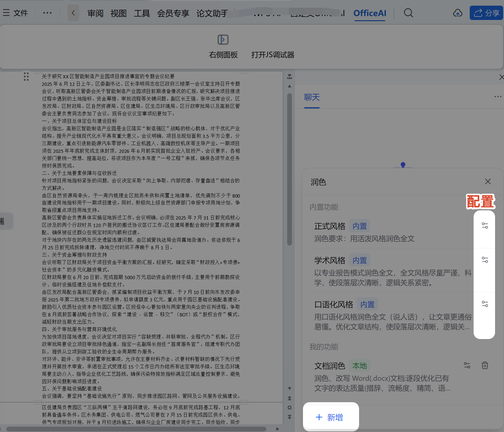This screenshot has width=504, height=432.
Task: Click the vertical scrollbar down arrow
Action: pyautogui.click(x=289, y=389)
